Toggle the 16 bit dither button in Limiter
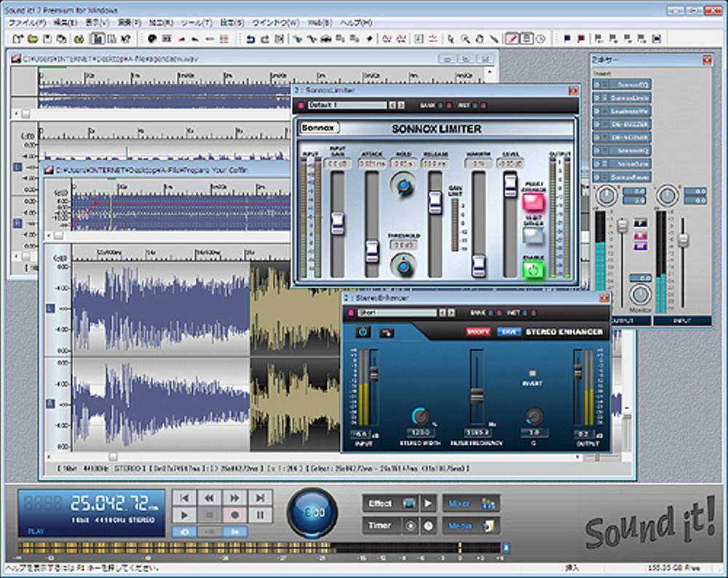Screen dimensions: 728x578 pyautogui.click(x=533, y=236)
